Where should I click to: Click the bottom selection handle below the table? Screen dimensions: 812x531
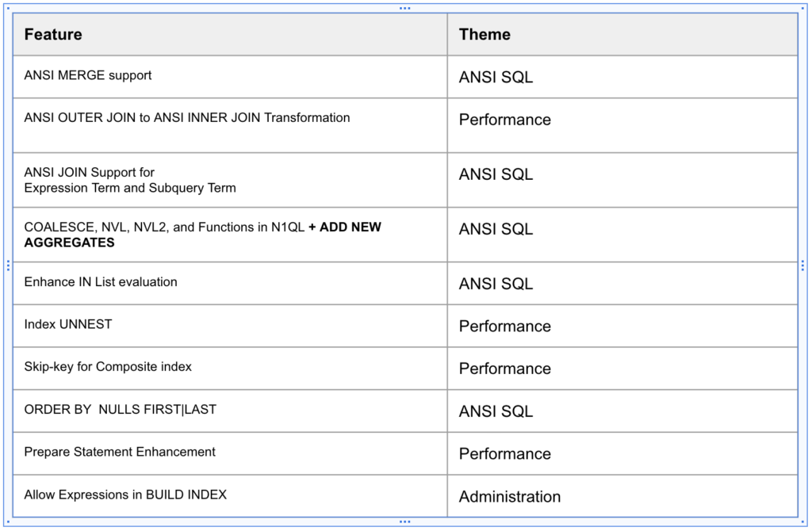(x=405, y=522)
